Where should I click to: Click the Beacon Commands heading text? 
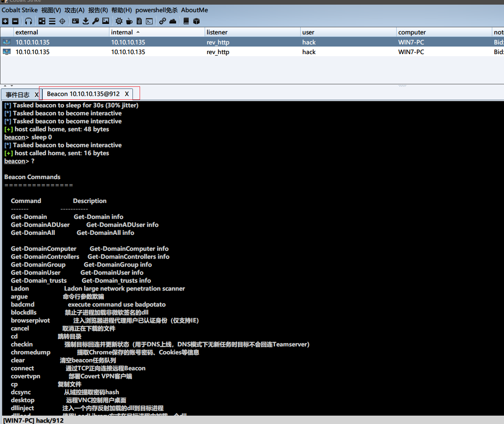(32, 177)
